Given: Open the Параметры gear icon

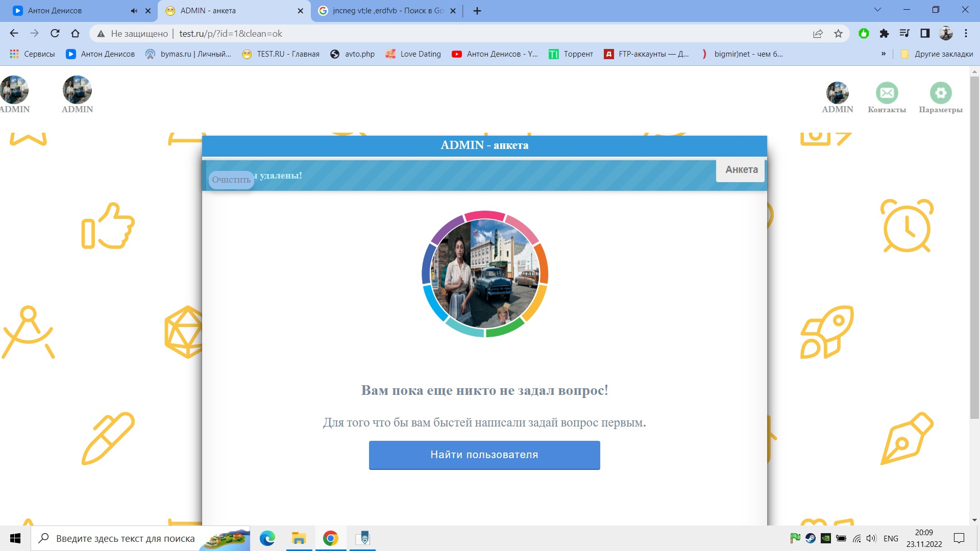Looking at the screenshot, I should tap(940, 93).
